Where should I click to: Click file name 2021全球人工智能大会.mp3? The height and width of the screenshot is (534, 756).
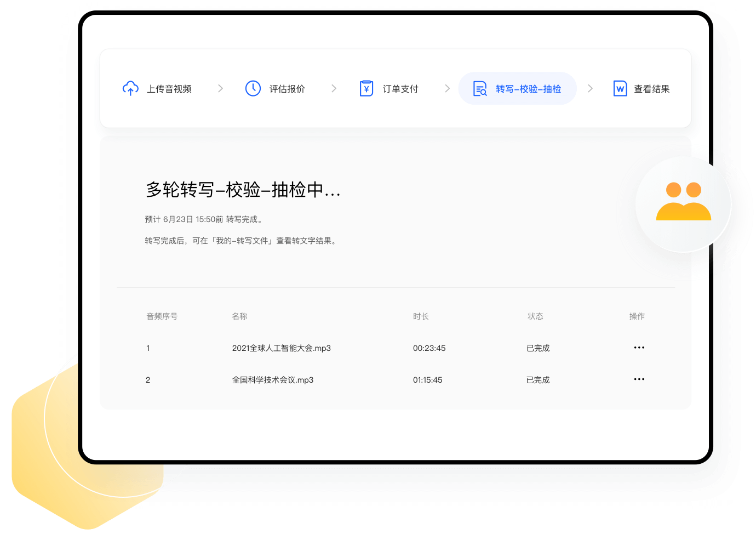click(x=282, y=348)
